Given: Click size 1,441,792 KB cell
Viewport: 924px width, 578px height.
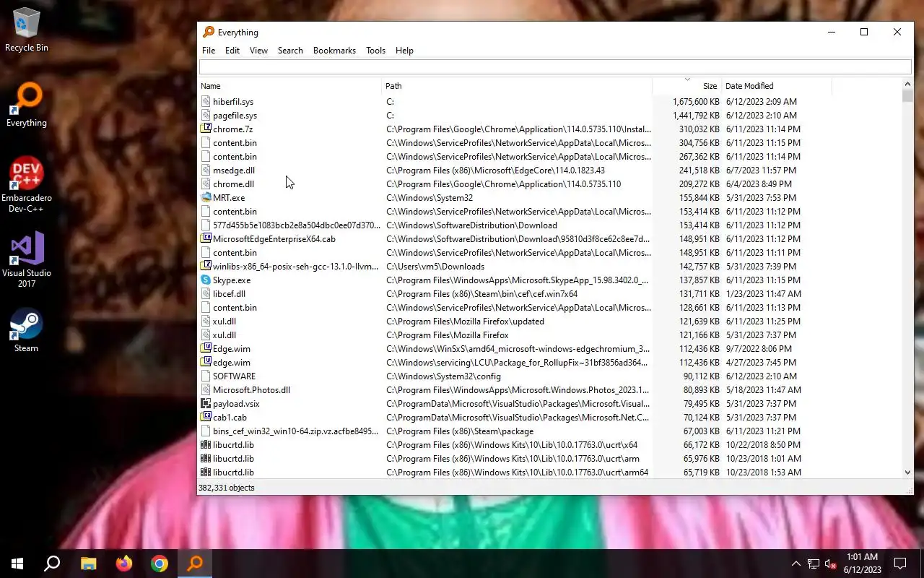Looking at the screenshot, I should pos(696,116).
